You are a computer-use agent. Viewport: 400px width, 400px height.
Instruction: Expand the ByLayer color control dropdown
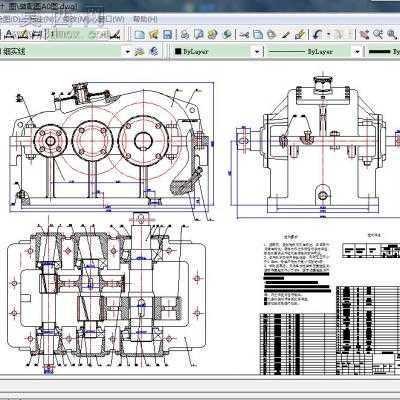point(257,52)
